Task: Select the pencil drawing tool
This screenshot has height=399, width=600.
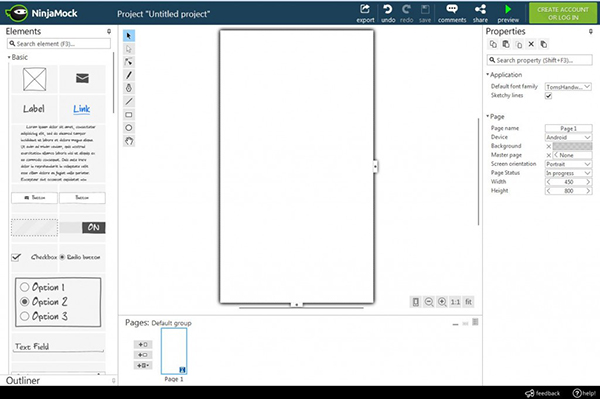Action: point(129,75)
